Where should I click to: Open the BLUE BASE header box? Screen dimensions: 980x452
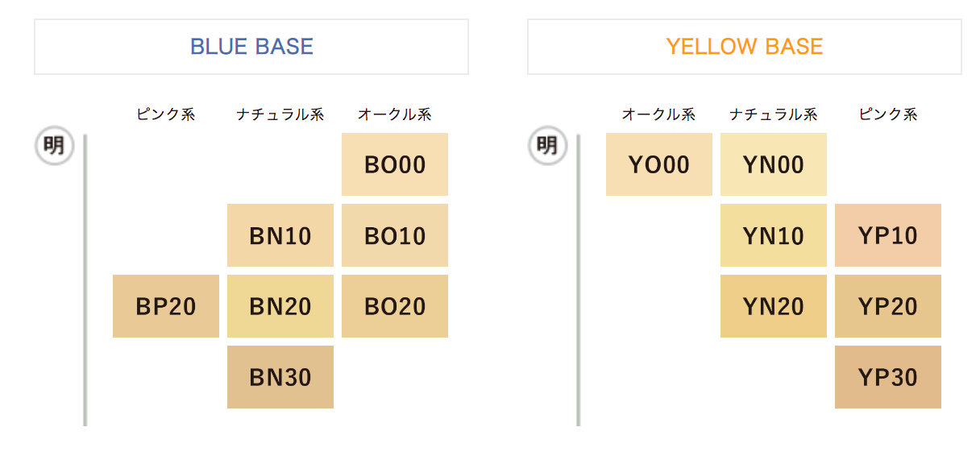[251, 47]
